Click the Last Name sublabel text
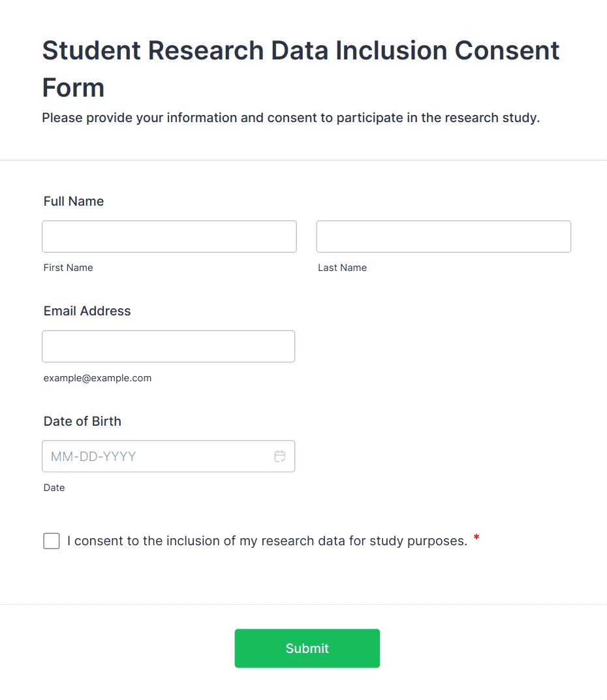The image size is (607, 700). click(342, 268)
